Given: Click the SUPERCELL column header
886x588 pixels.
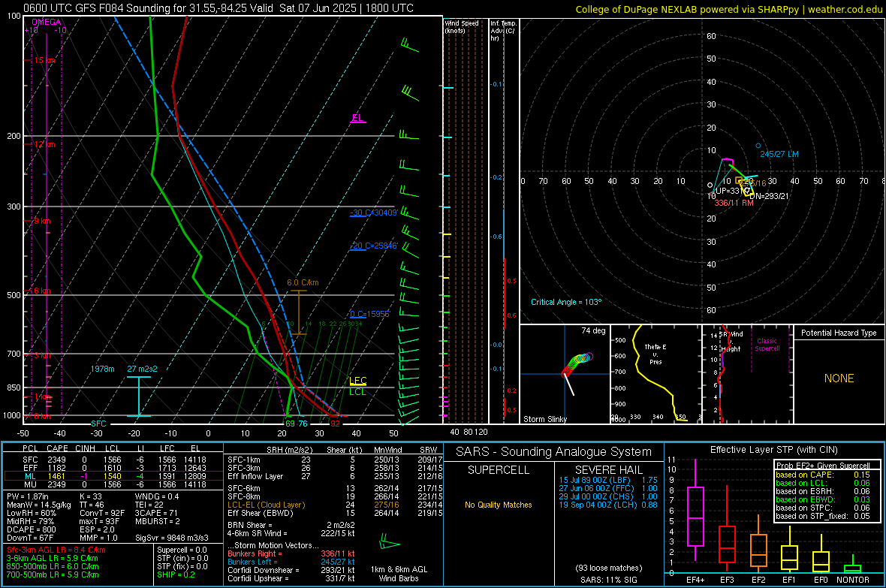Looking at the screenshot, I should (499, 470).
